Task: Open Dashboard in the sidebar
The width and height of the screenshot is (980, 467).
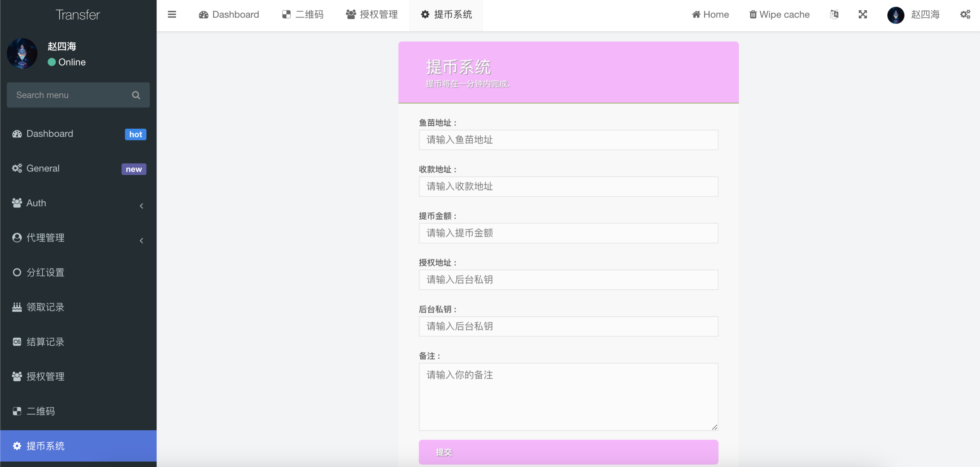Action: click(50, 134)
